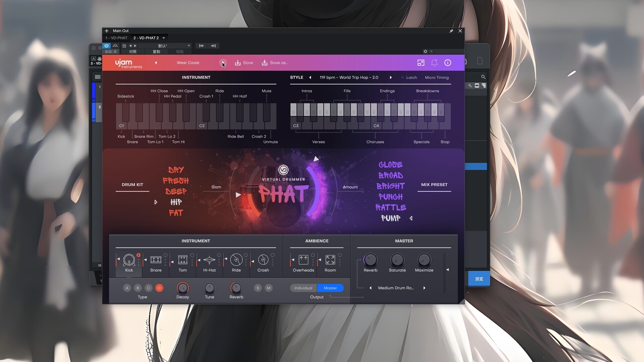Next reverb type after Medium Drum Room
The width and height of the screenshot is (644, 362).
click(424, 288)
